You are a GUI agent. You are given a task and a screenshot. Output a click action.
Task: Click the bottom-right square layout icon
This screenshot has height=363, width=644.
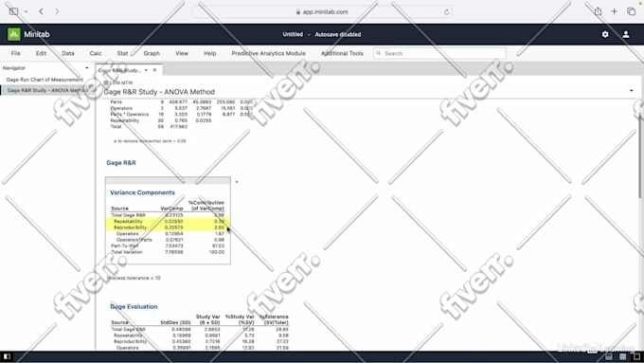[636, 356]
